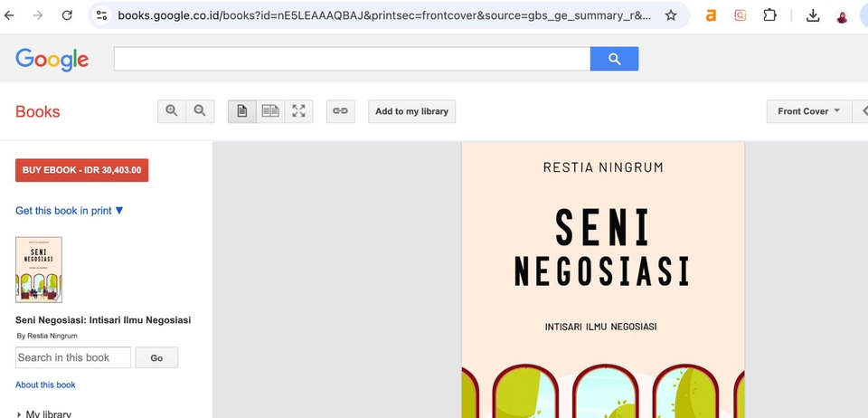Switch to single page view
The image size is (868, 418).
(x=242, y=111)
